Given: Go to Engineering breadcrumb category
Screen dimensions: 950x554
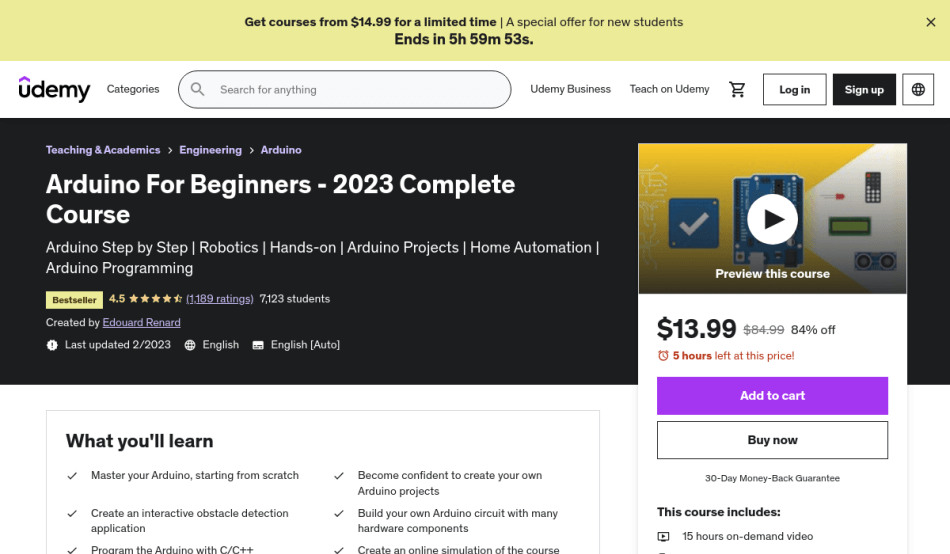Looking at the screenshot, I should (x=210, y=150).
